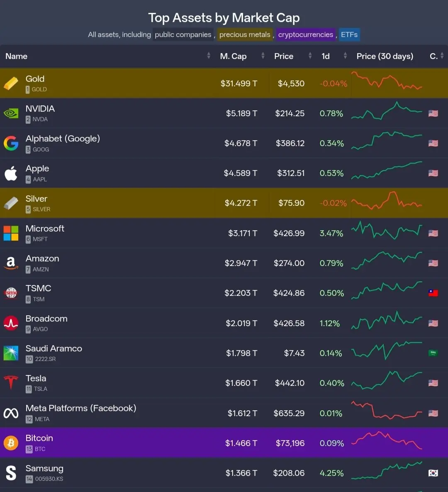Screen dimensions: 448x492
Task: Click the US flag in Tesla row
Action: [x=433, y=383]
